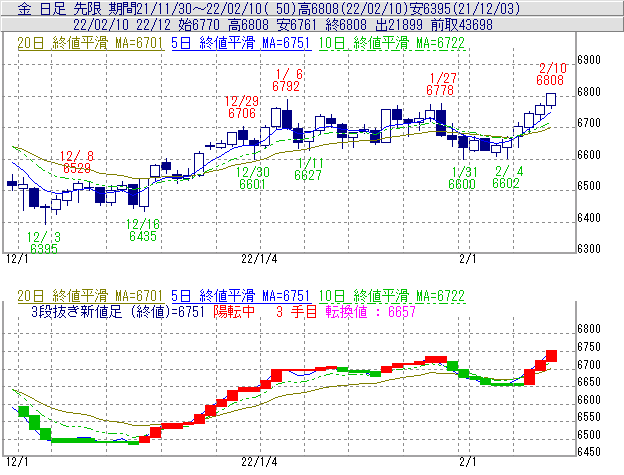The height and width of the screenshot is (475, 624).
Task: Click the 12/1 date label under lower chart
Action: coord(18,462)
